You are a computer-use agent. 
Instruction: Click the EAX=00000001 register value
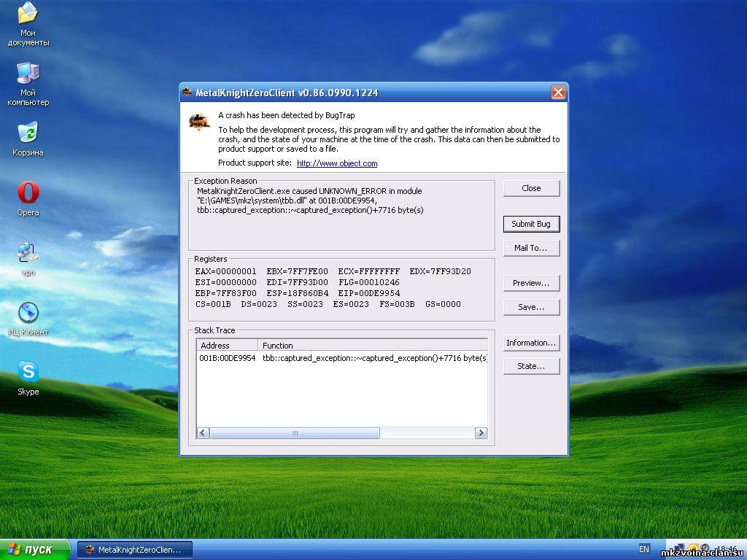tap(226, 271)
